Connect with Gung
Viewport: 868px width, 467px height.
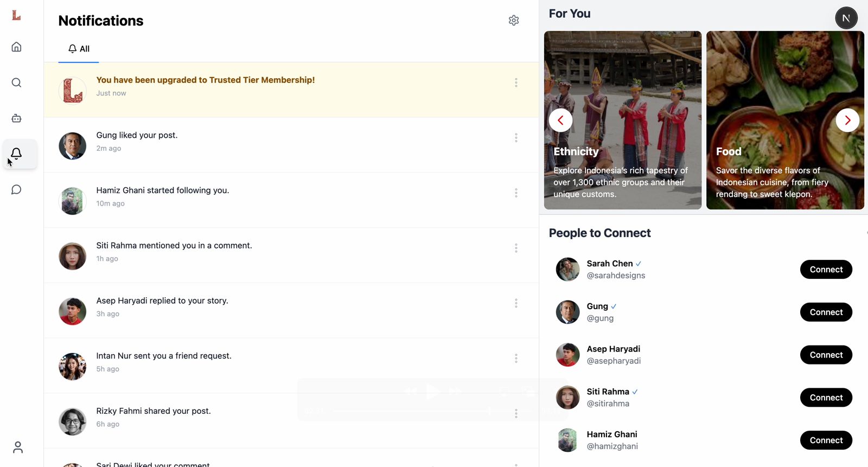[826, 312]
